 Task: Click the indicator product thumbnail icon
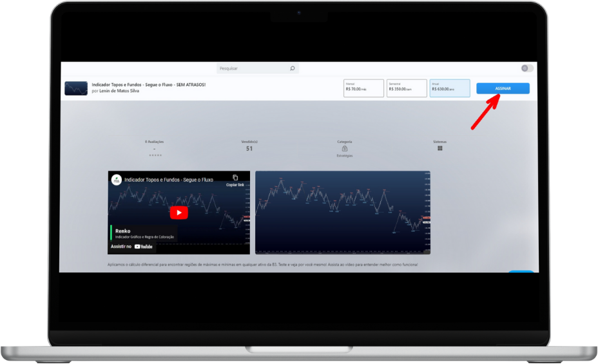[x=76, y=88]
